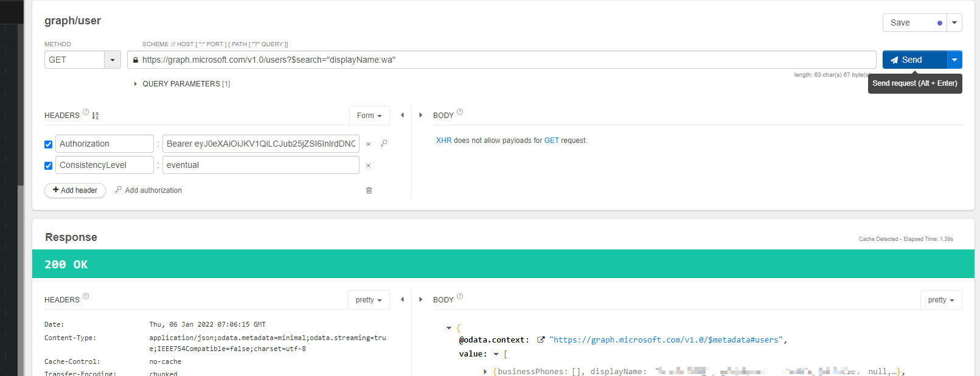This screenshot has width=980, height=376.
Task: Open the $metadata#users link
Action: (x=666, y=340)
